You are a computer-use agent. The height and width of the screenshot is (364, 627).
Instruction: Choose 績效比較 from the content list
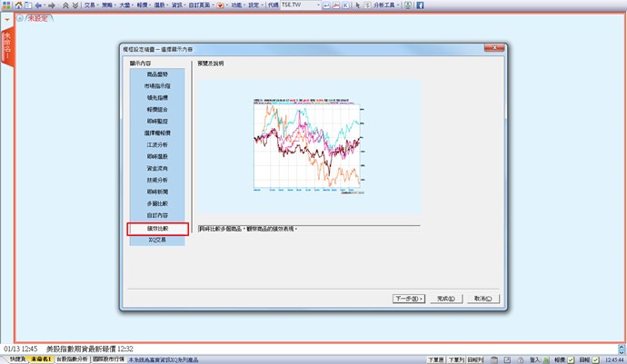pos(157,229)
